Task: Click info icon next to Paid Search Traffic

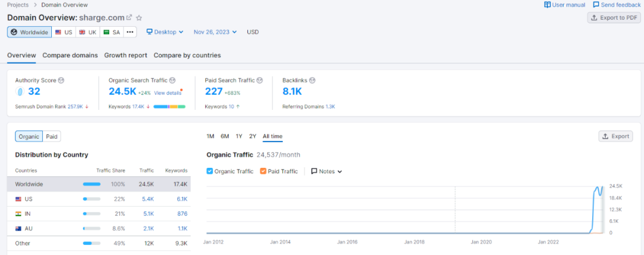Action: (259, 80)
